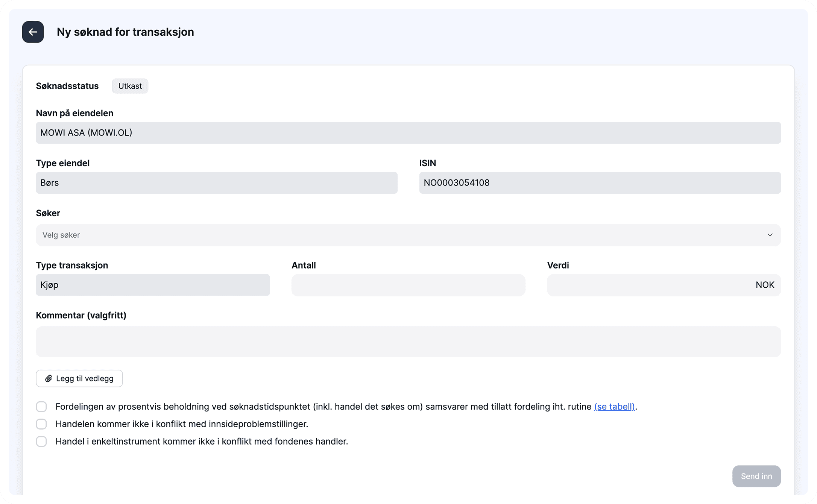Click the Utkast status badge
Image resolution: width=817 pixels, height=504 pixels.
click(x=130, y=86)
